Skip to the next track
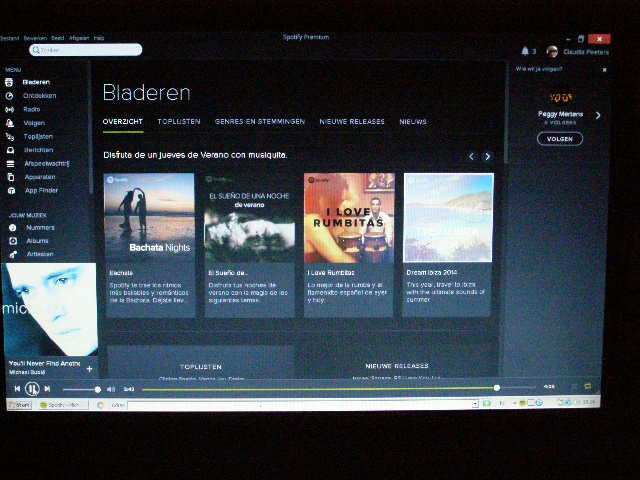This screenshot has width=640, height=480. point(47,389)
